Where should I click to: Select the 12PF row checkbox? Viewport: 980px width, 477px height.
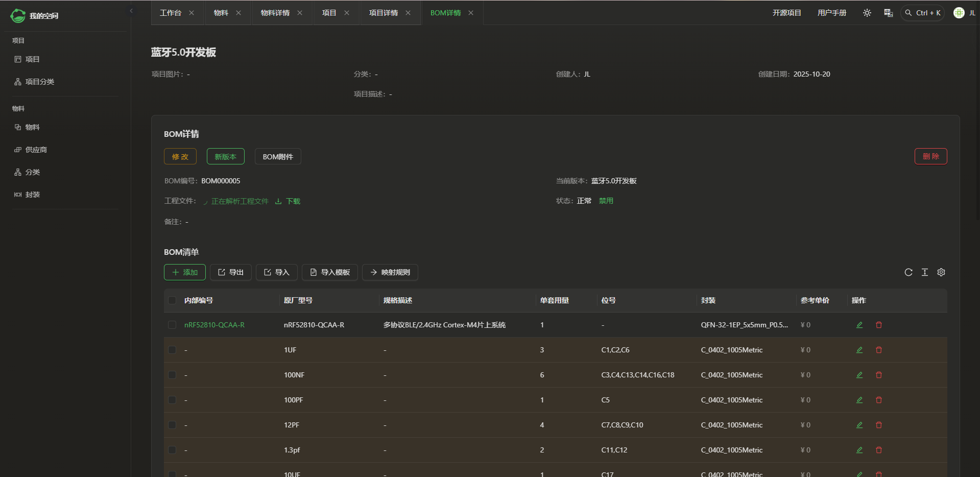tap(172, 425)
